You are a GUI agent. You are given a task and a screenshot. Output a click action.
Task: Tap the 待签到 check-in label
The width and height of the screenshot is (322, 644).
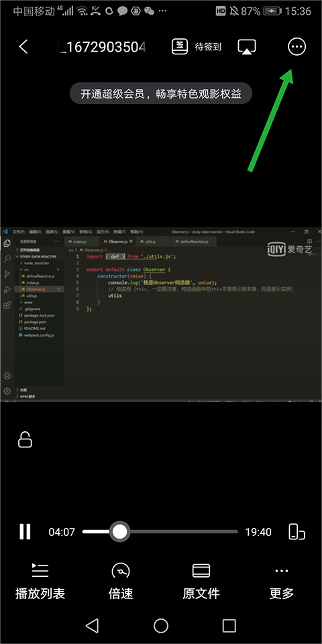[208, 47]
